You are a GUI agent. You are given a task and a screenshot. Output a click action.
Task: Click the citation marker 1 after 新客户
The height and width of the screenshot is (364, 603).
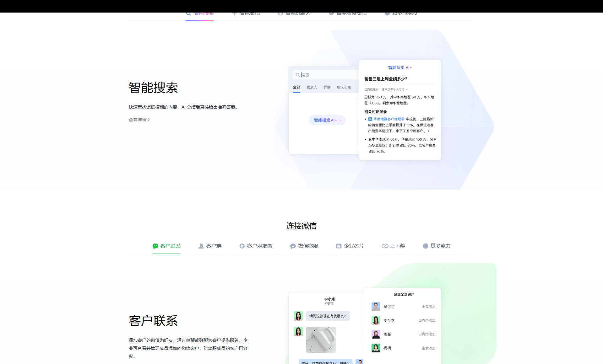[x=428, y=131]
